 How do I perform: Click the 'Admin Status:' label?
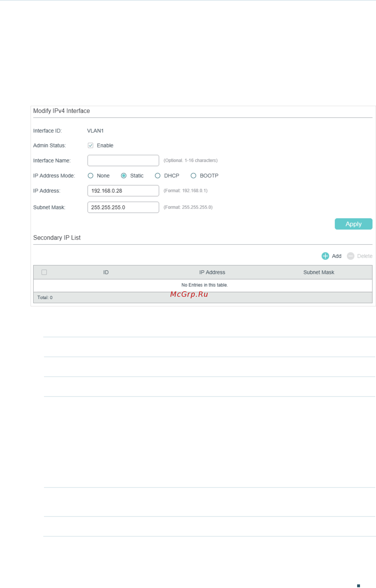[x=50, y=145]
